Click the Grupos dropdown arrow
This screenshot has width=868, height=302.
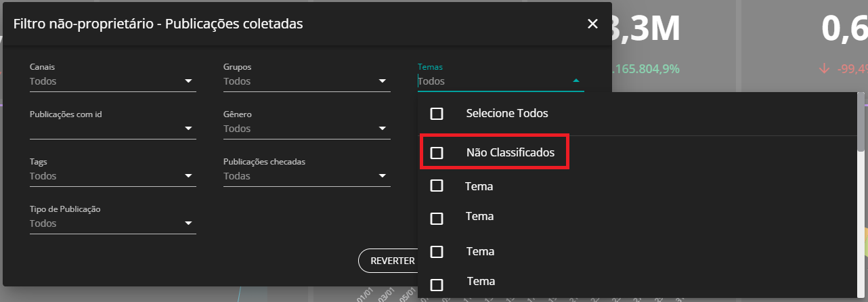pyautogui.click(x=383, y=81)
